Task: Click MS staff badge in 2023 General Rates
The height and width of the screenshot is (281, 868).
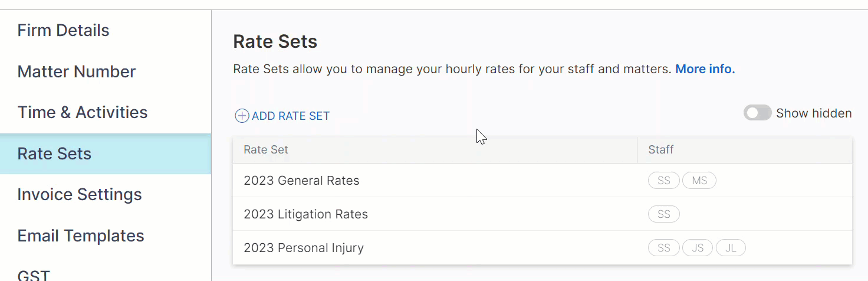Action: coord(699,181)
